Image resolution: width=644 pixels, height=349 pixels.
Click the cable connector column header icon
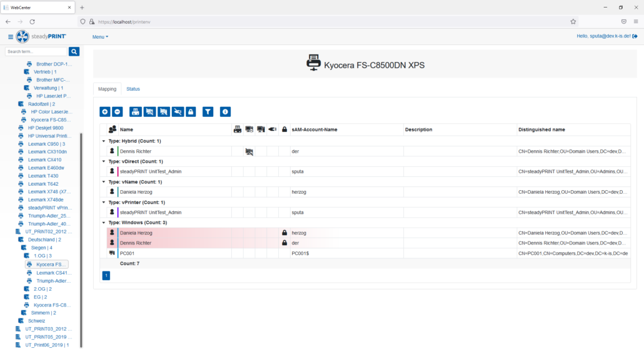[x=273, y=129]
